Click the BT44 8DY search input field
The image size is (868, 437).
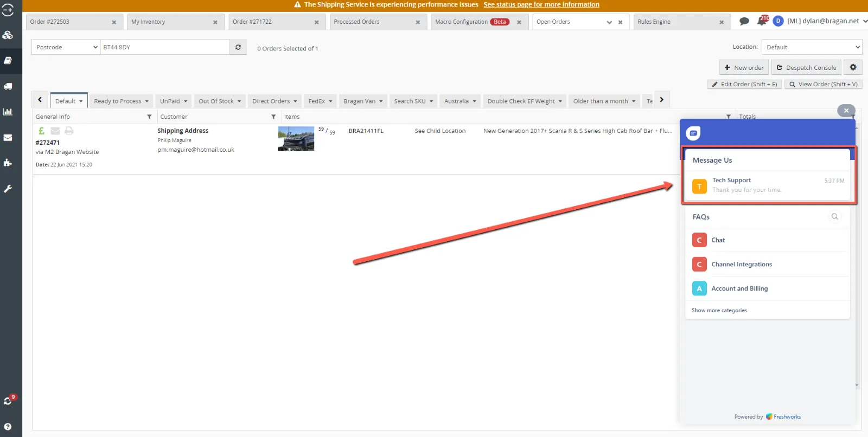click(x=165, y=47)
